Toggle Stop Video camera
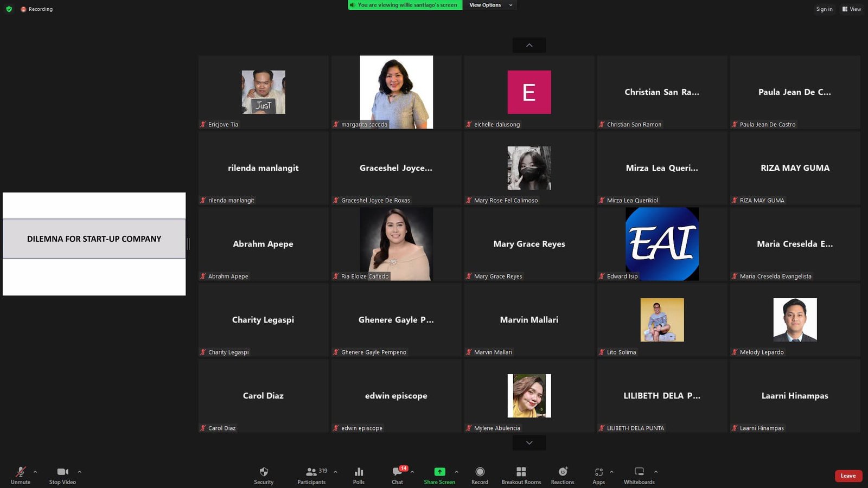This screenshot has height=488, width=868. 62,472
